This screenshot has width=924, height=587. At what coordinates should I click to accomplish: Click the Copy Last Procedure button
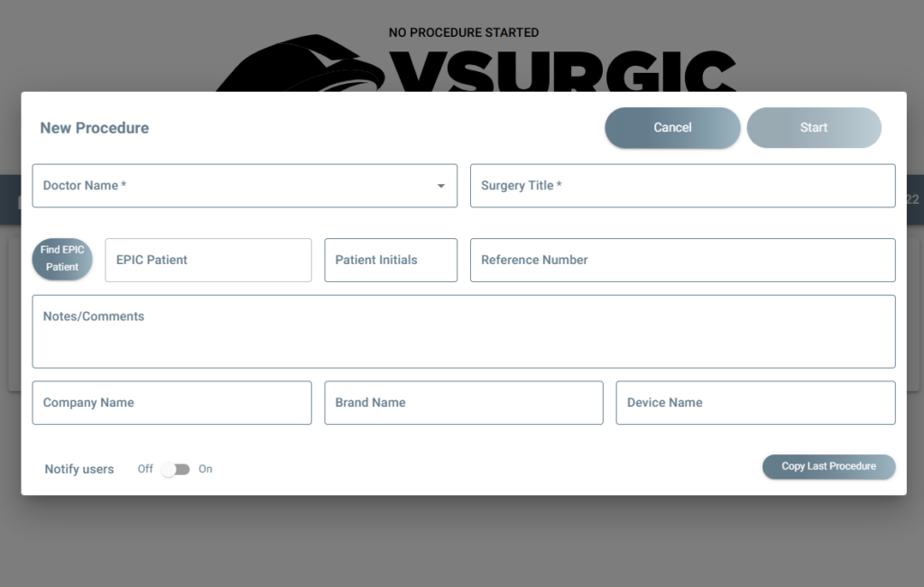click(828, 466)
